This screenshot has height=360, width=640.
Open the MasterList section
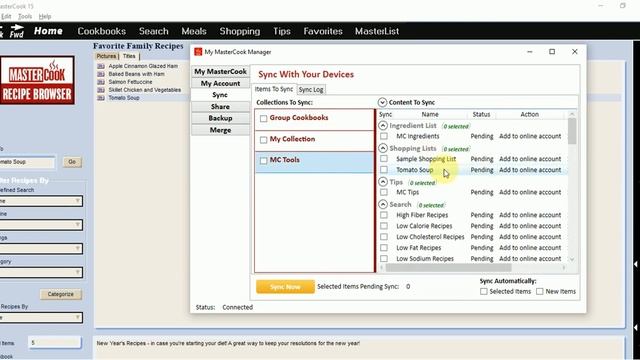(377, 31)
